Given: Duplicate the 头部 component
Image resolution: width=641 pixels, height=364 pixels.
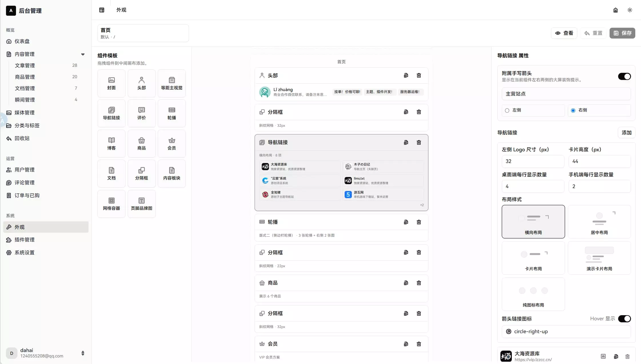Looking at the screenshot, I should (406, 75).
